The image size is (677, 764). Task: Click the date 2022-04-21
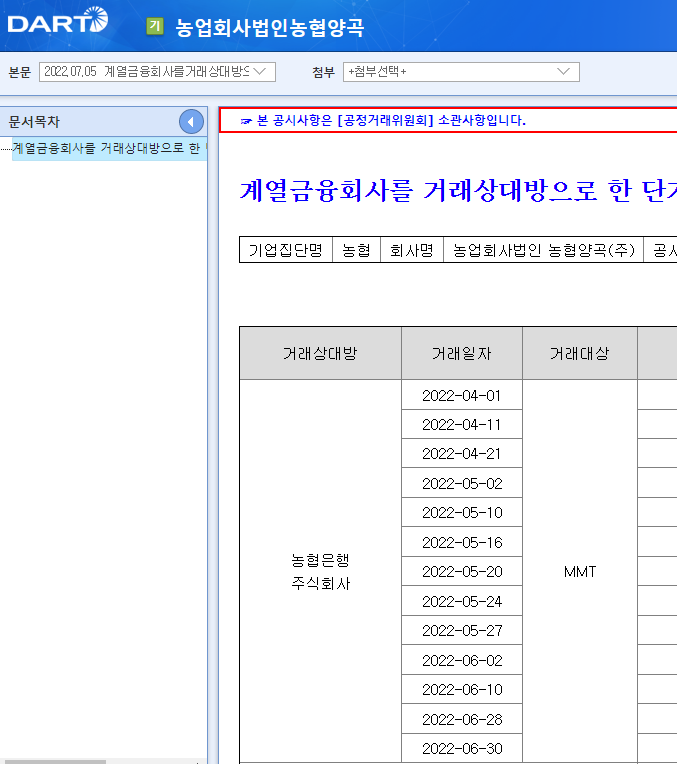coord(462,454)
